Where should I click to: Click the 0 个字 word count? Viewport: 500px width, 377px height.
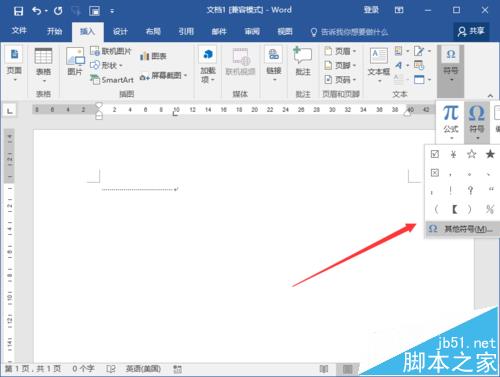pos(83,369)
